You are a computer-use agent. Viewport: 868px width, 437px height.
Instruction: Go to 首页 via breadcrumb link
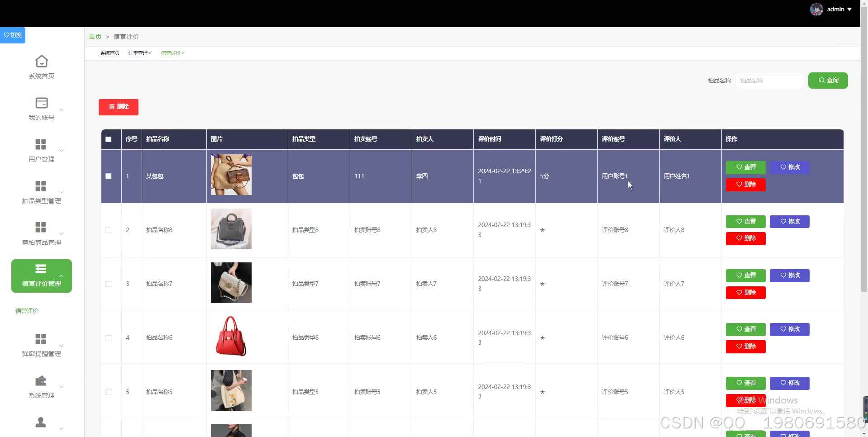95,37
